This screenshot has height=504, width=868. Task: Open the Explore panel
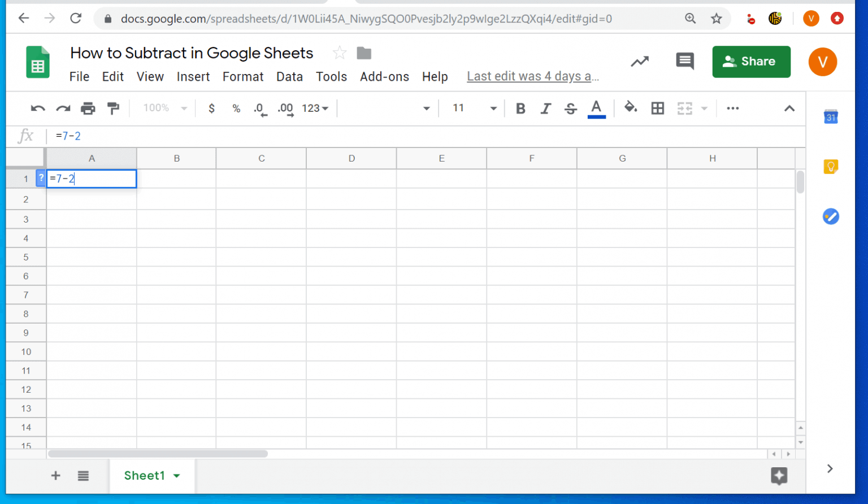coord(779,476)
